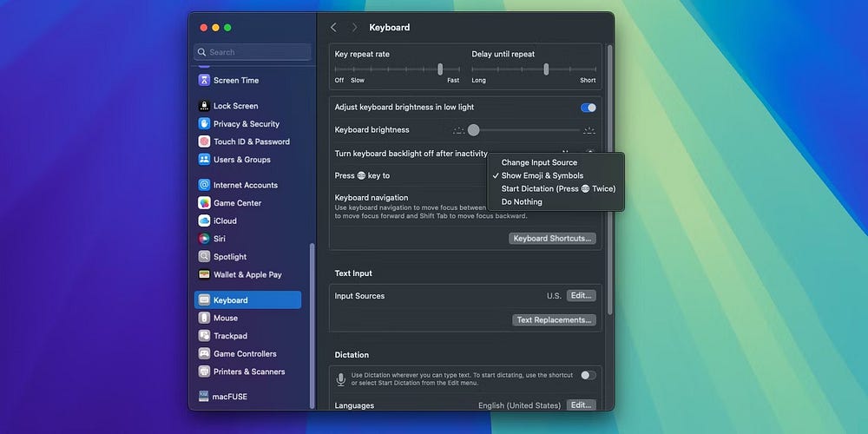The width and height of the screenshot is (868, 434).
Task: Click the Trackpad icon in sidebar
Action: point(204,335)
